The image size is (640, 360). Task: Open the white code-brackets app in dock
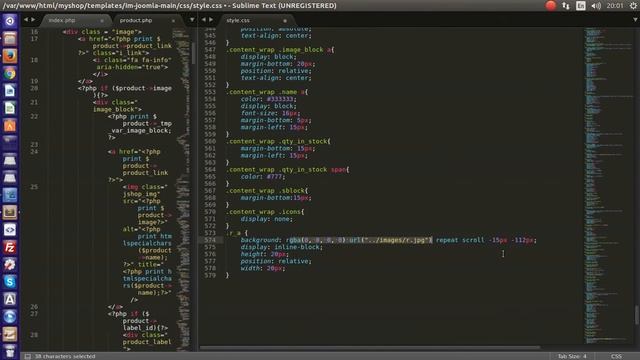10,230
